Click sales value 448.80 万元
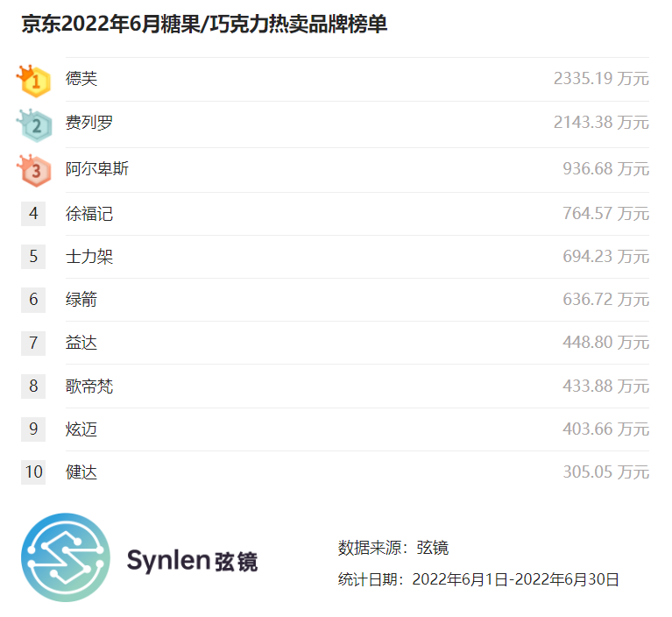The image size is (672, 617). tap(606, 342)
